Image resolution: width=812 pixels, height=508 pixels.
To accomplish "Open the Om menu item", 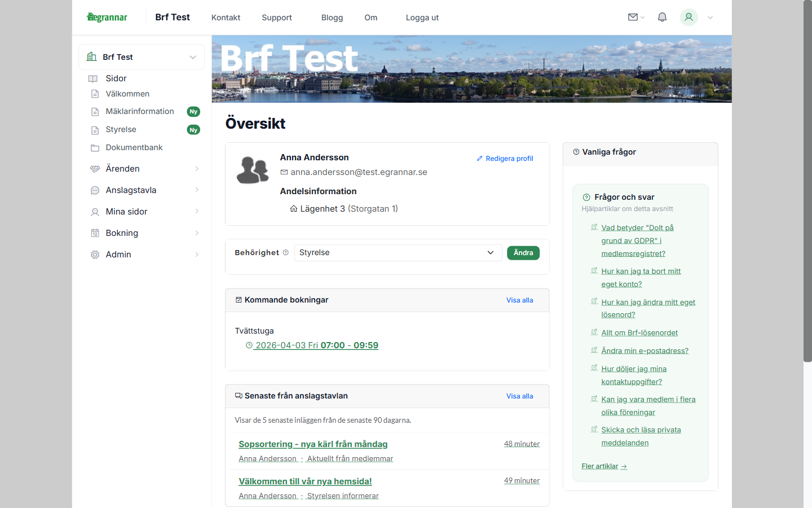I will 371,17.
